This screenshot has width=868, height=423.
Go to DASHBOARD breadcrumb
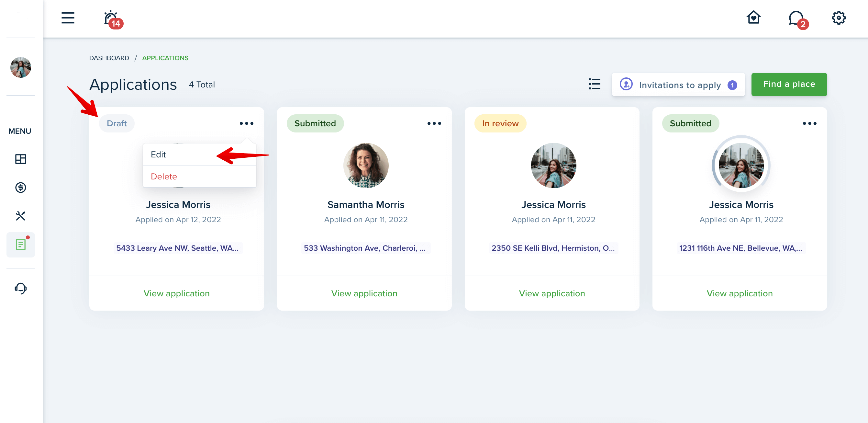(109, 58)
